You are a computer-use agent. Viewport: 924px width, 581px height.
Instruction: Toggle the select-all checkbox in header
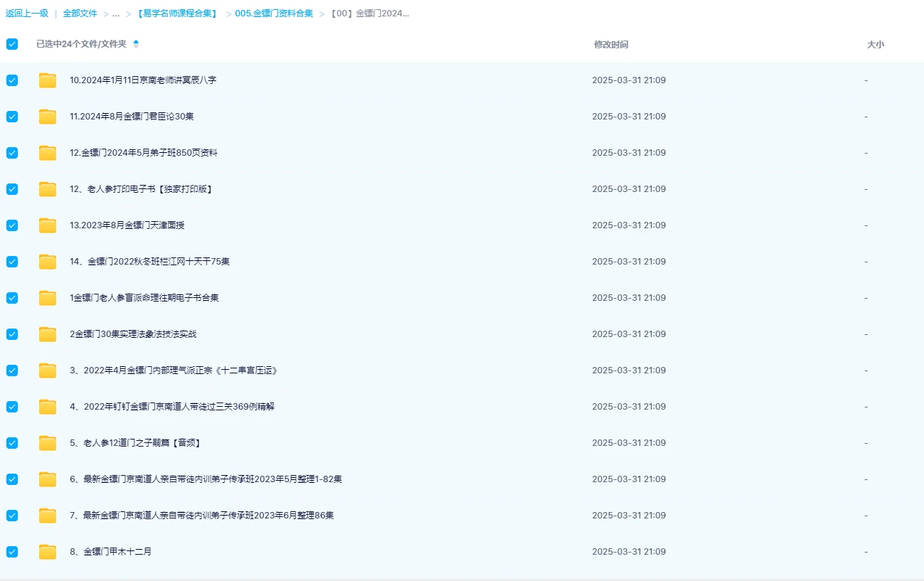pos(12,44)
